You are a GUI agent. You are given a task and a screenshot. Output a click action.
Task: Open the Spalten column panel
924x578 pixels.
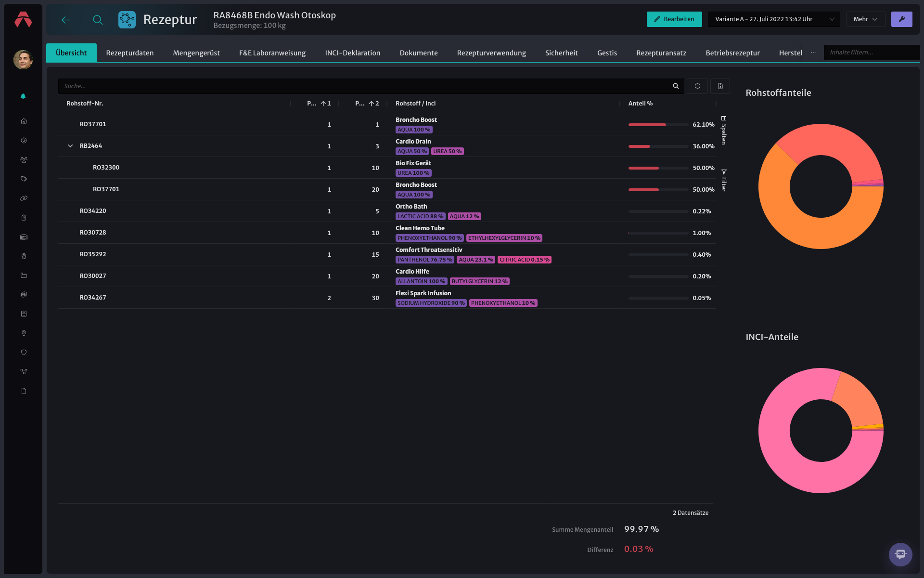(723, 130)
